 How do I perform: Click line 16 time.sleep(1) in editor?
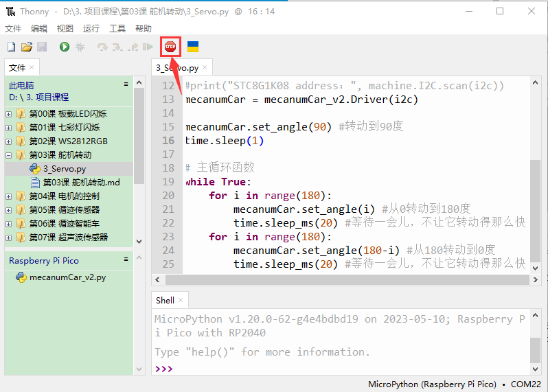click(225, 141)
